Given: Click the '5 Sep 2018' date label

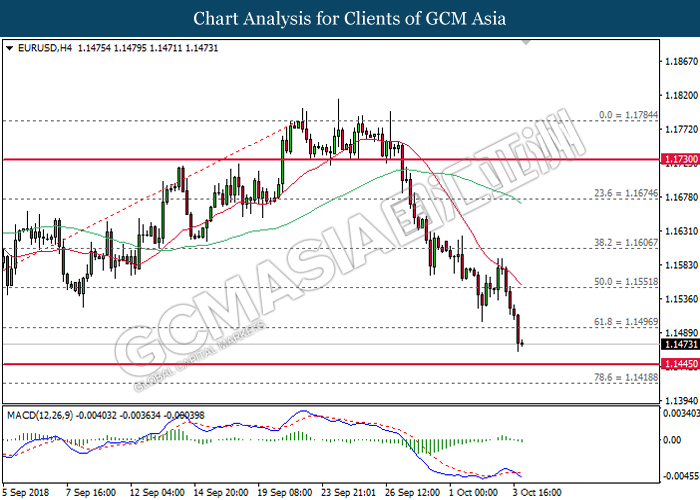Looking at the screenshot, I should pos(24,492).
